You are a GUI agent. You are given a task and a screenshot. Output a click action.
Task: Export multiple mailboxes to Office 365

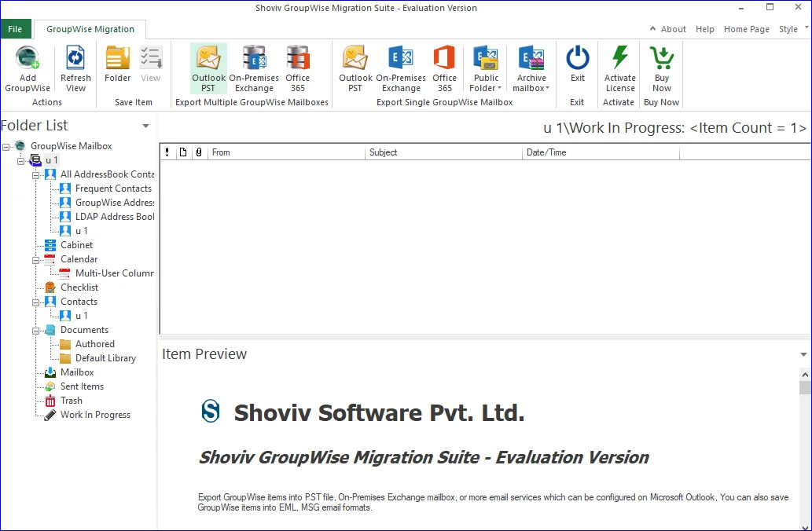pyautogui.click(x=298, y=69)
